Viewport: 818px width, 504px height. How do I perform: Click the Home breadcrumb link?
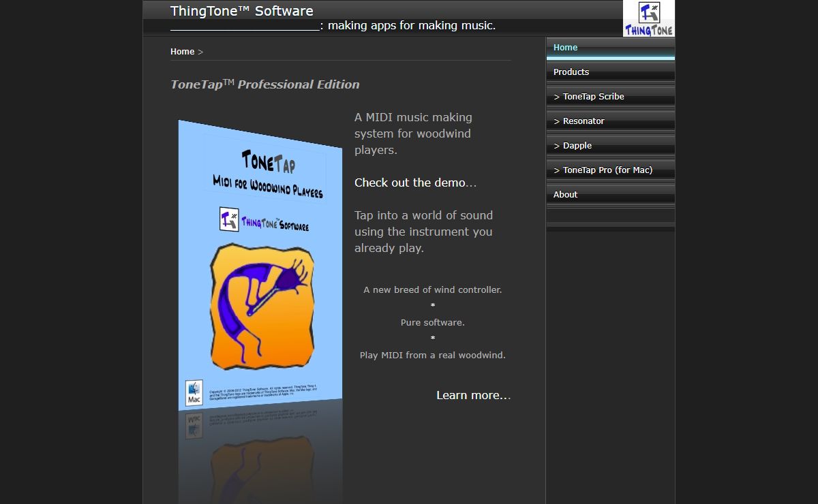182,52
